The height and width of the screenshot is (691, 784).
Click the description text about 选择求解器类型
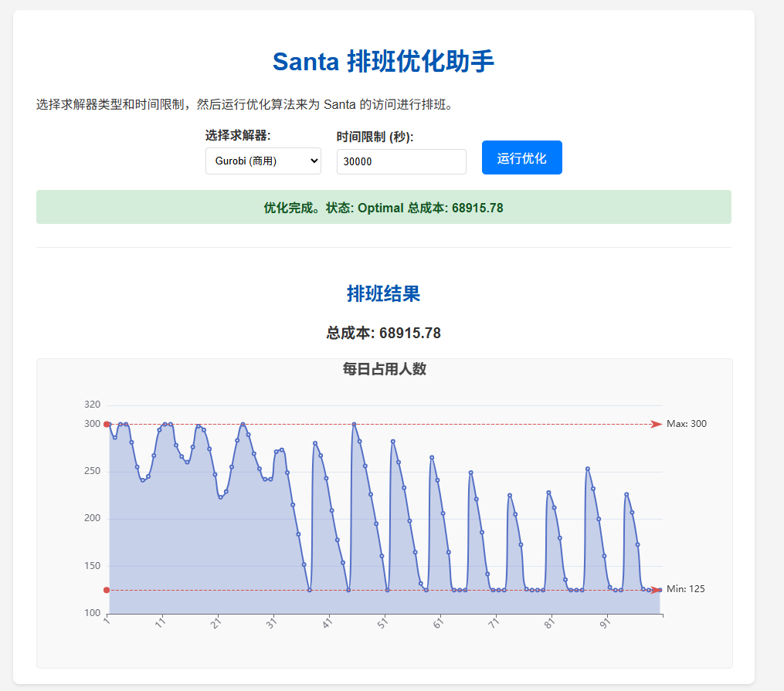[245, 104]
